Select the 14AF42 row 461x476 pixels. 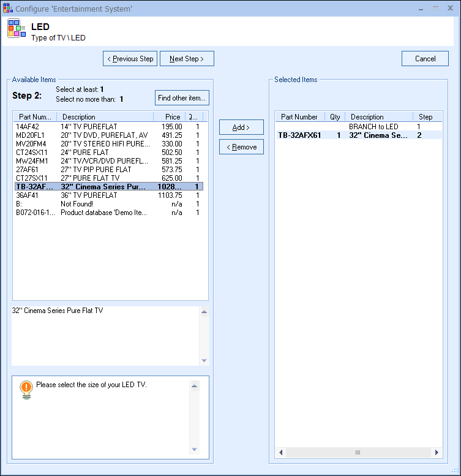(x=108, y=127)
